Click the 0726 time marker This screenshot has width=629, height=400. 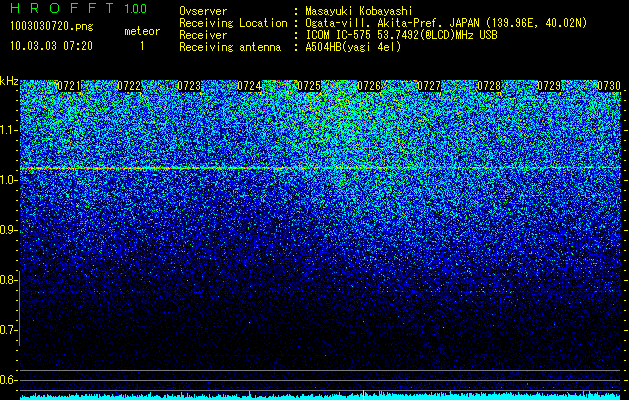tap(369, 86)
